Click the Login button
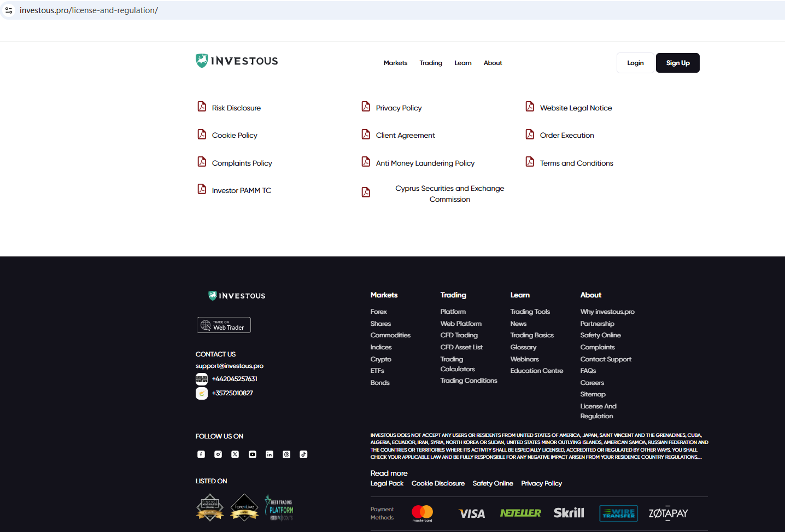Image resolution: width=785 pixels, height=532 pixels. [x=635, y=63]
